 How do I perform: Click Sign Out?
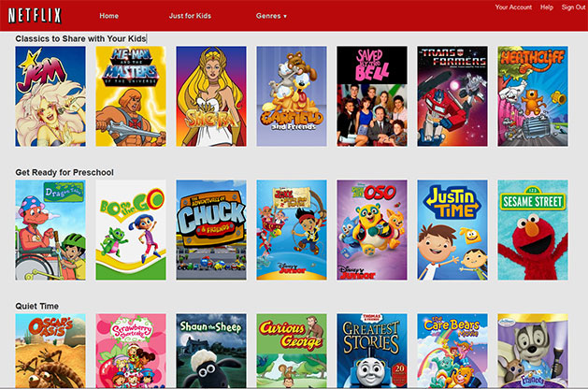pos(573,7)
